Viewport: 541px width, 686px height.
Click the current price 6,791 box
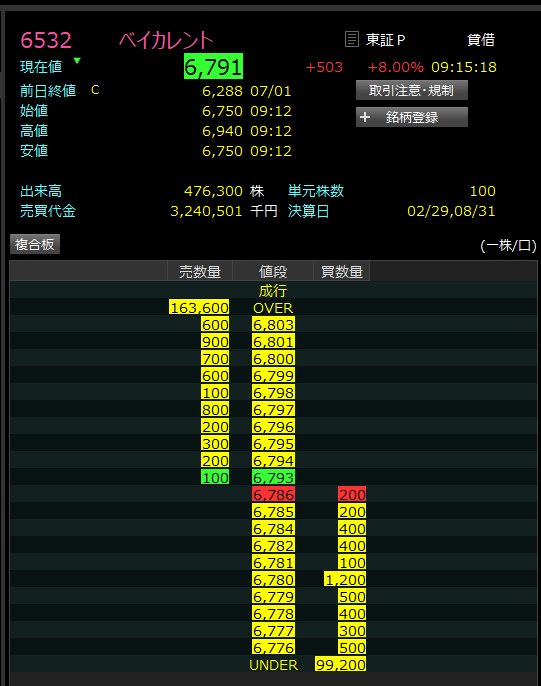click(x=213, y=67)
